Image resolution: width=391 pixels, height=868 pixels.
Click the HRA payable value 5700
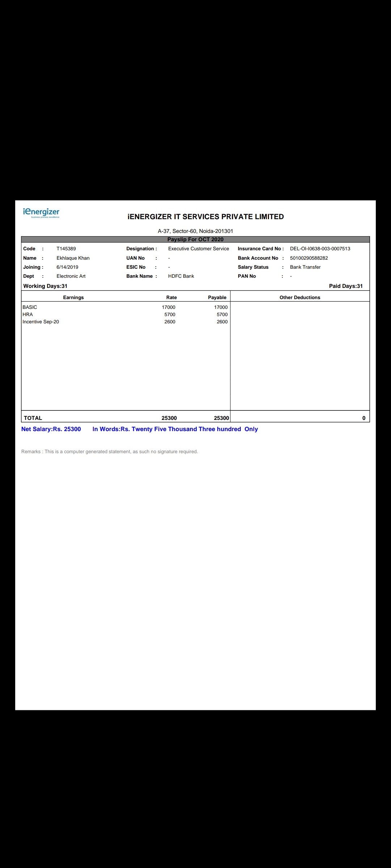click(x=222, y=315)
